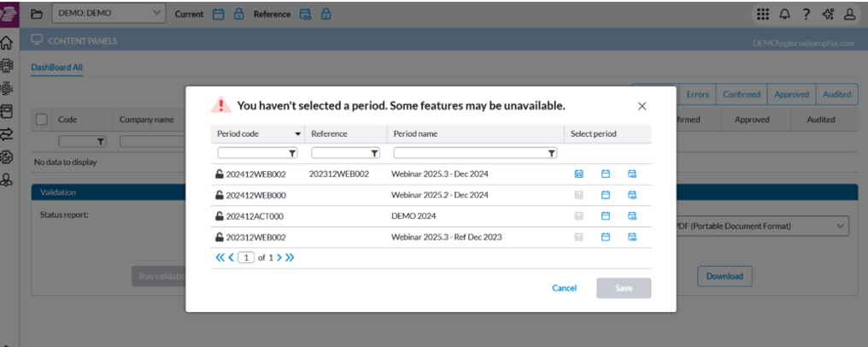Viewport: 868px width, 347px height.
Task: Tick the select-all checkbox beside Code column
Action: pyautogui.click(x=42, y=120)
